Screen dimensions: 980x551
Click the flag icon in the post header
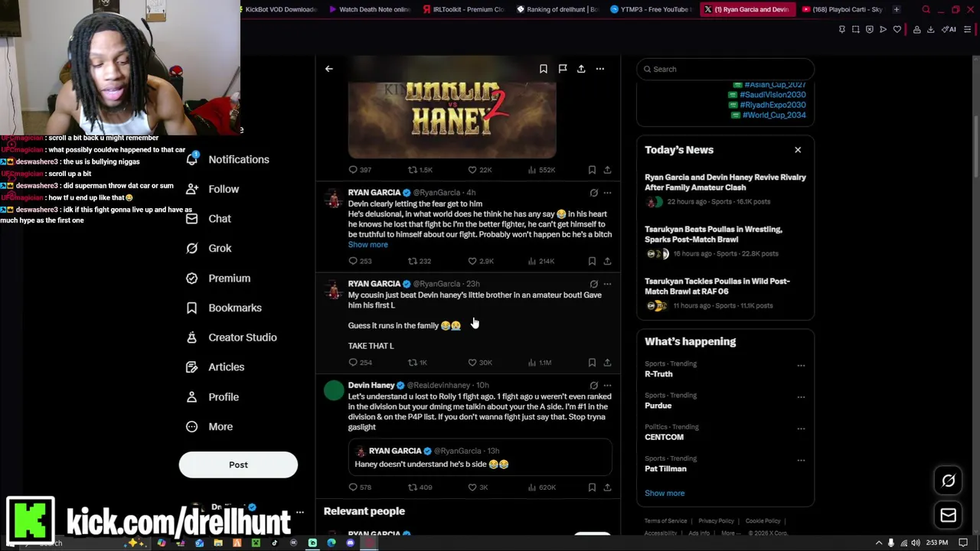pyautogui.click(x=562, y=69)
